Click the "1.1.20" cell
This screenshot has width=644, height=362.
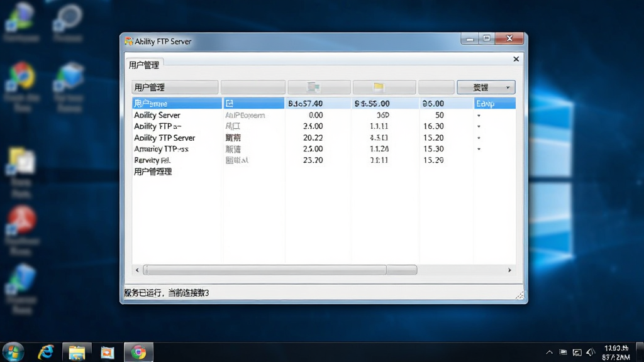click(x=379, y=149)
